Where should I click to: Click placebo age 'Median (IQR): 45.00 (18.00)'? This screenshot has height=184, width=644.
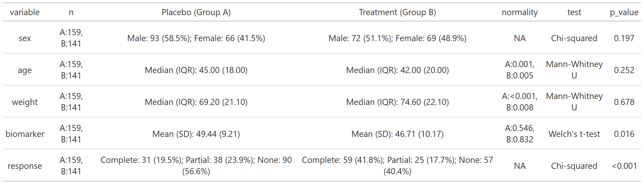point(196,70)
